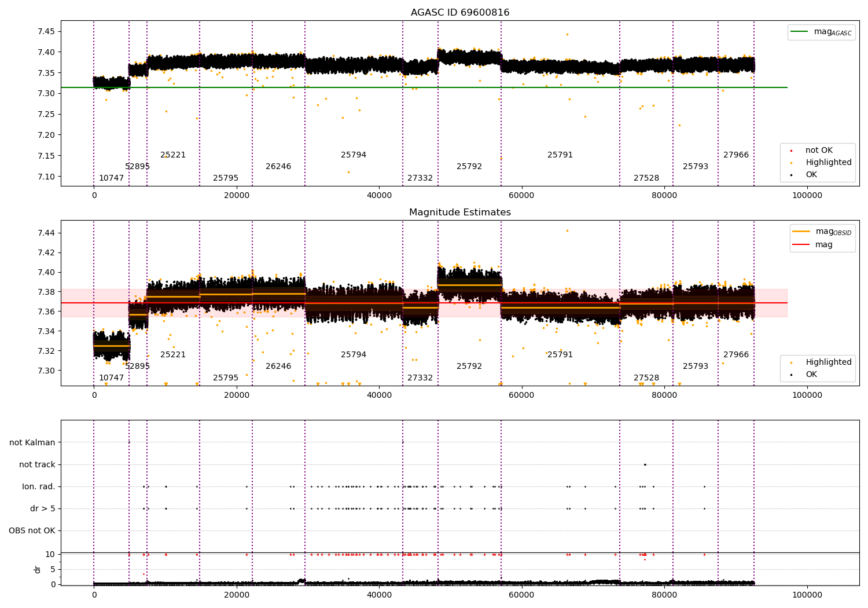Click 'Highlighted' in the top plot legend
The width and height of the screenshot is (868, 608).
828,163
